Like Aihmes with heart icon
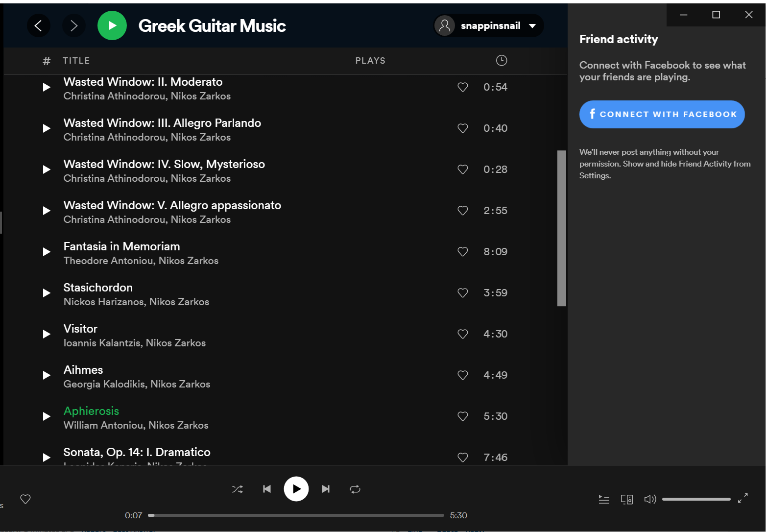 click(x=462, y=375)
